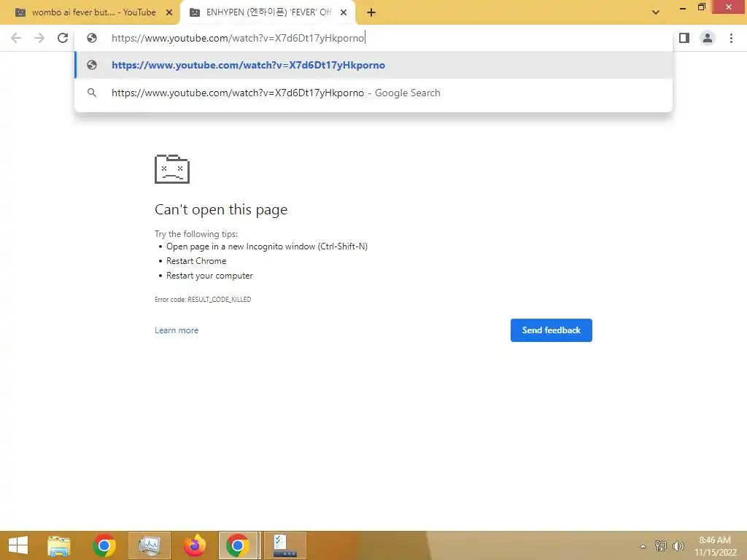Click the magnifier icon in suggestion row
The height and width of the screenshot is (560, 747).
(92, 93)
